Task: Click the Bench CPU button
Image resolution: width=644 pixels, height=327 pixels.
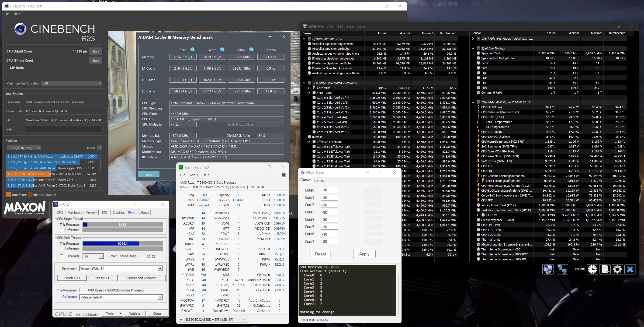Action: point(72,278)
